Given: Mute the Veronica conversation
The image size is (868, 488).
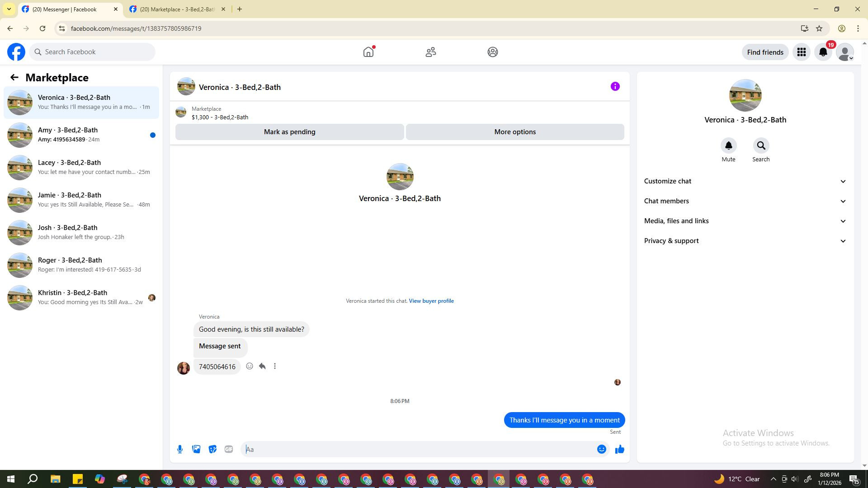Looking at the screenshot, I should pos(728,146).
